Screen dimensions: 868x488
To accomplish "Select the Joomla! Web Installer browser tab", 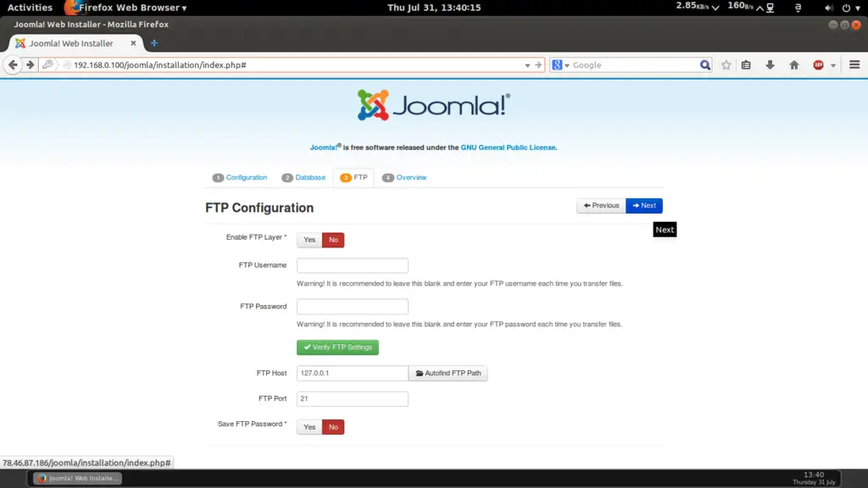I will pyautogui.click(x=75, y=43).
